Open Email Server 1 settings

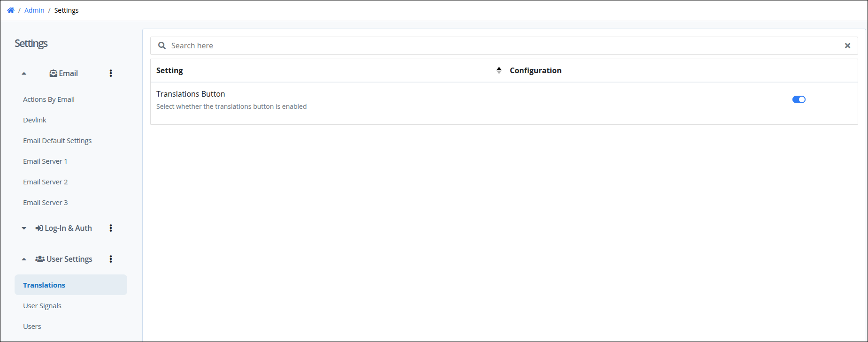(x=45, y=161)
